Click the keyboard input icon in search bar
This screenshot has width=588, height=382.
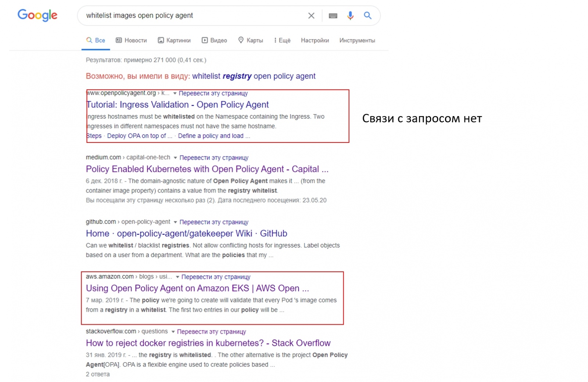point(333,16)
